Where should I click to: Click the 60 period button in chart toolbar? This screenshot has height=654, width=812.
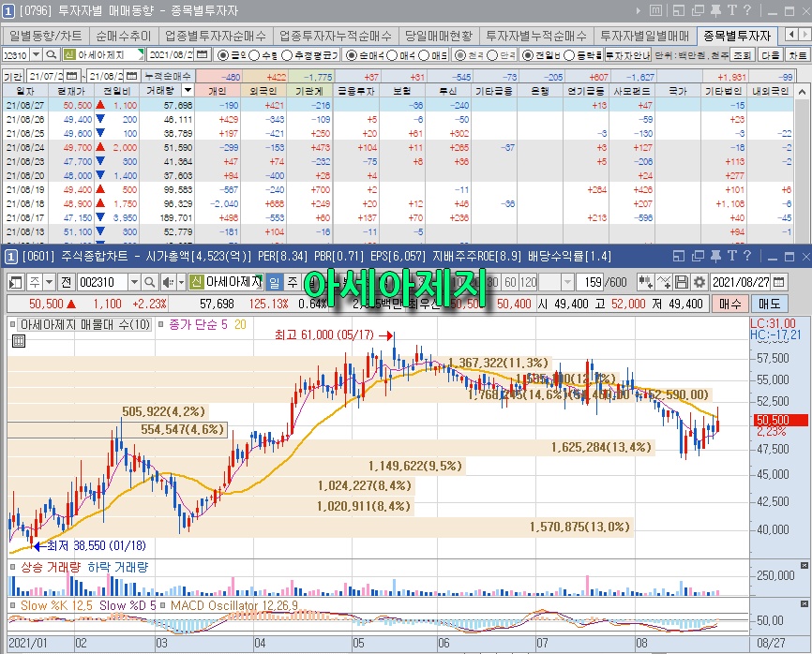pos(510,283)
